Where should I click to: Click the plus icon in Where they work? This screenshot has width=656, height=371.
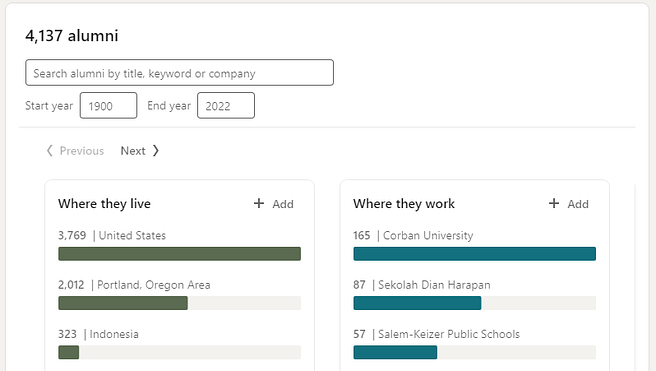click(x=554, y=203)
